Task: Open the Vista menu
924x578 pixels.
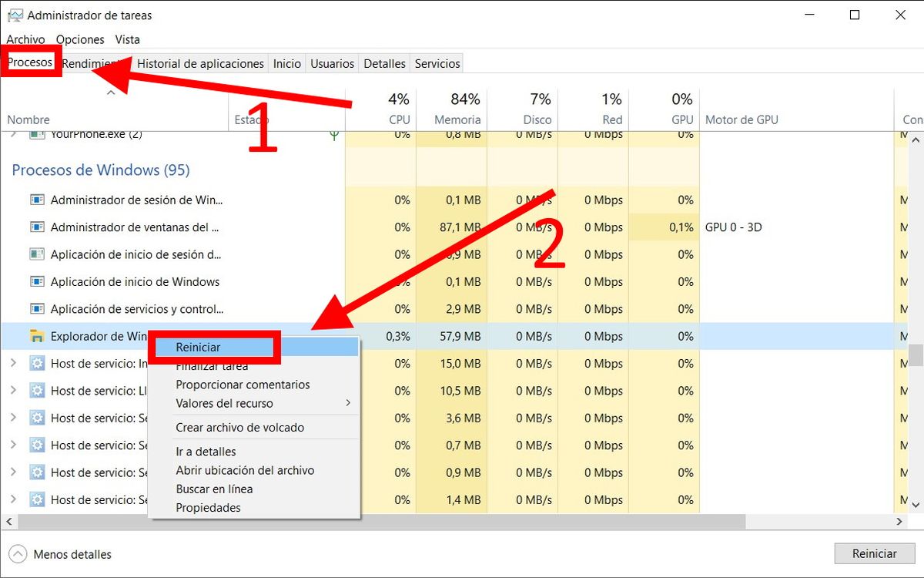Action: point(127,39)
